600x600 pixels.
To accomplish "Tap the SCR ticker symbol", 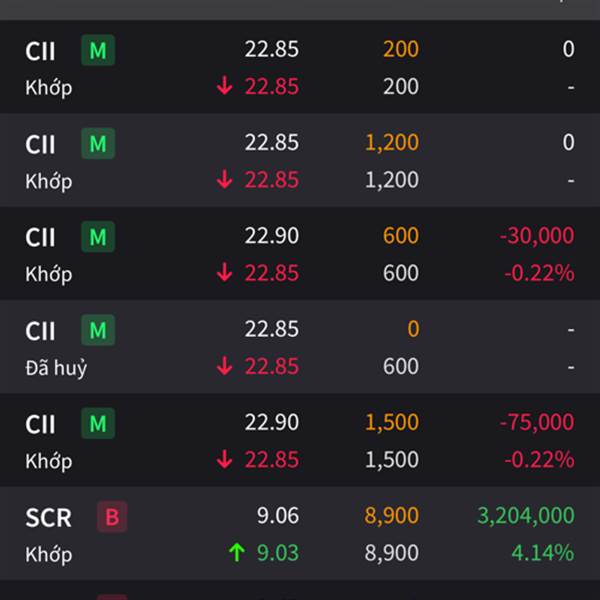I will point(49,518).
